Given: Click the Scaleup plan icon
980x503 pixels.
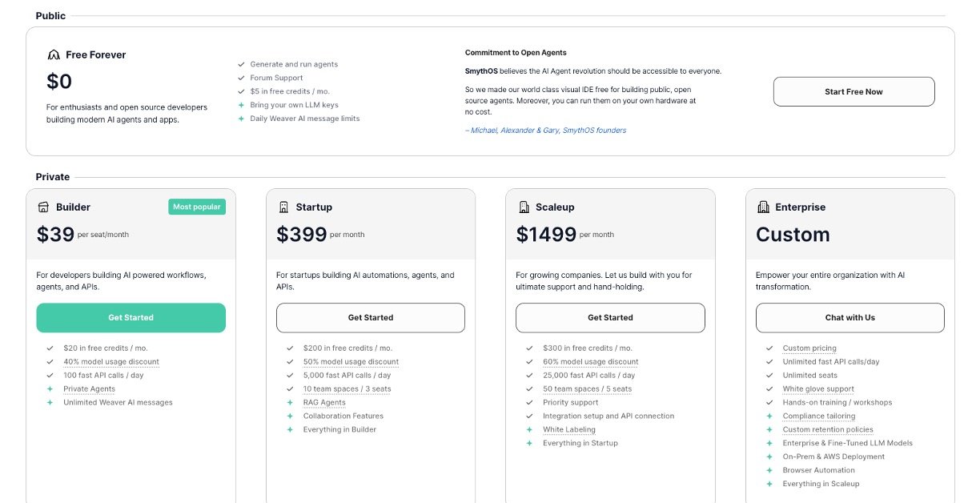Looking at the screenshot, I should [524, 207].
